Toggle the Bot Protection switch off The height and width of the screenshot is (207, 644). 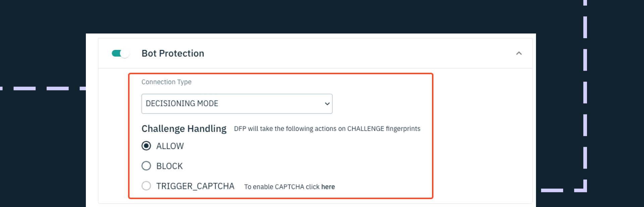tap(120, 53)
